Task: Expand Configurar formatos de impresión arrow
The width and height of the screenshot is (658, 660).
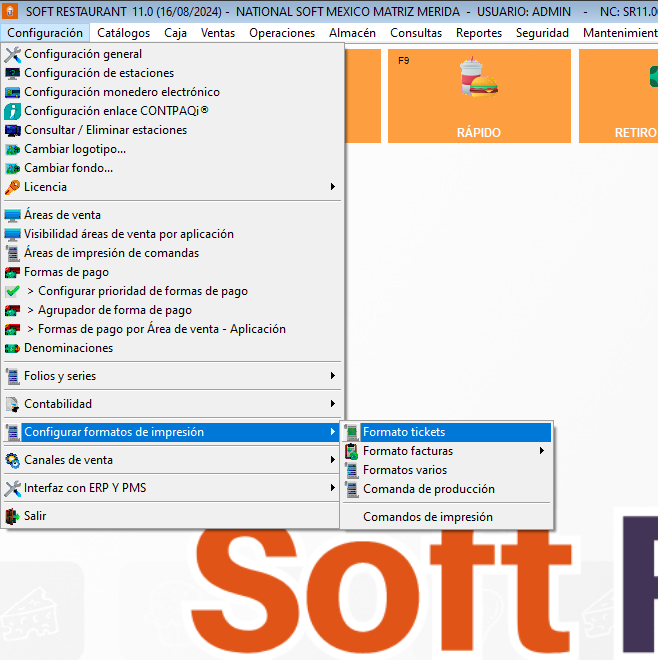Action: coord(333,432)
